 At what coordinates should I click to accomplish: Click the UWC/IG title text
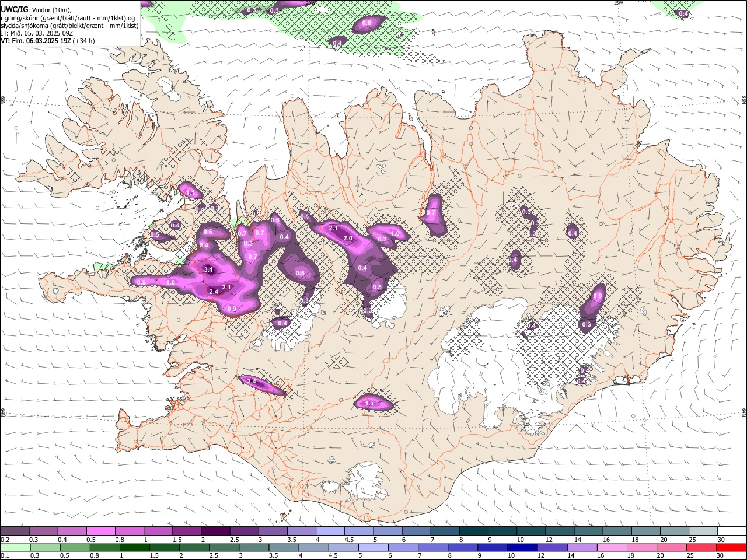pyautogui.click(x=14, y=10)
